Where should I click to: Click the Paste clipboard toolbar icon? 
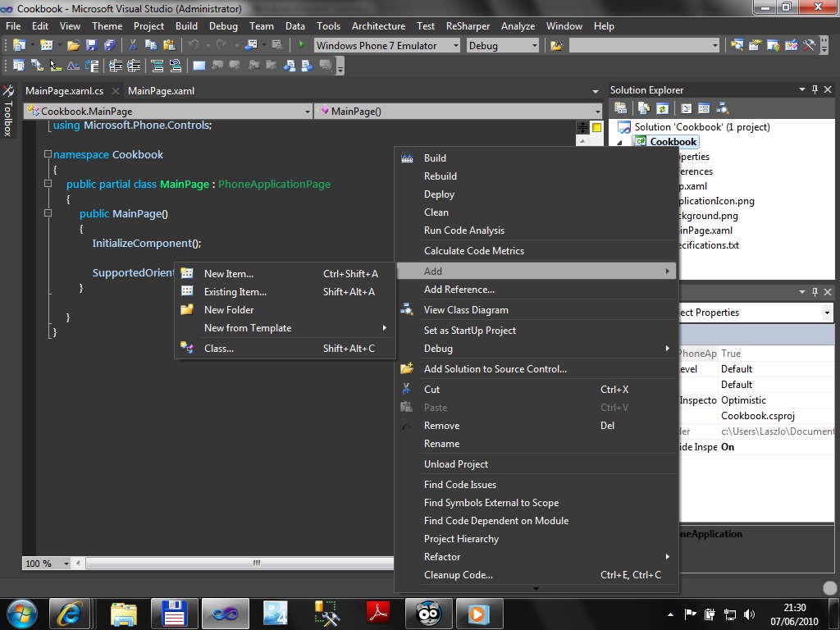(x=169, y=46)
